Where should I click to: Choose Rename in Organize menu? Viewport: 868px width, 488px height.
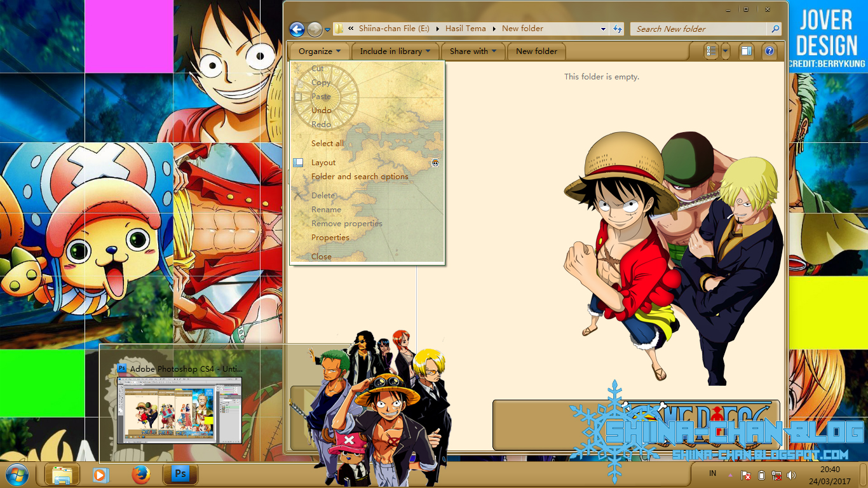[368, 210]
